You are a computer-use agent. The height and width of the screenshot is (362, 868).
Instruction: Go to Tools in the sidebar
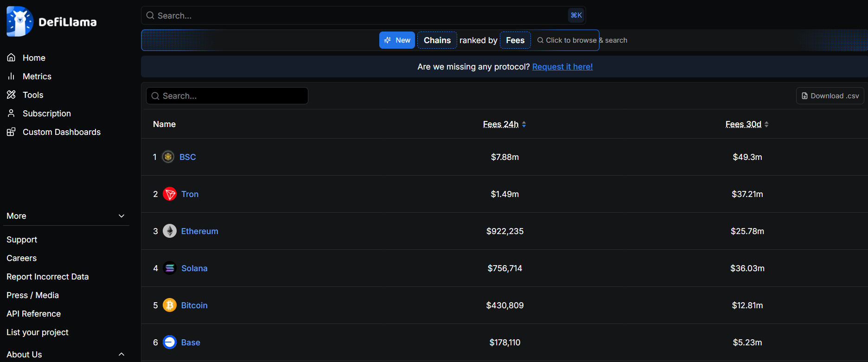pyautogui.click(x=32, y=95)
